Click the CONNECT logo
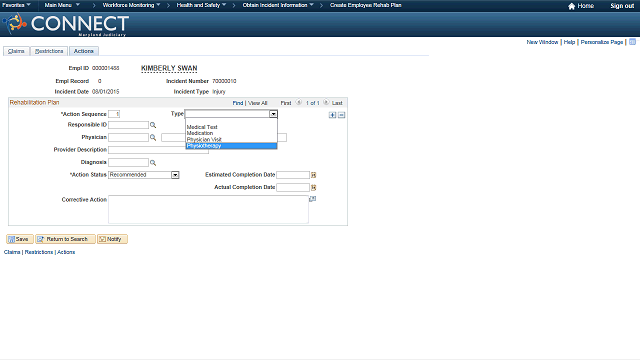Image resolution: width=640 pixels, height=360 pixels. click(x=66, y=24)
